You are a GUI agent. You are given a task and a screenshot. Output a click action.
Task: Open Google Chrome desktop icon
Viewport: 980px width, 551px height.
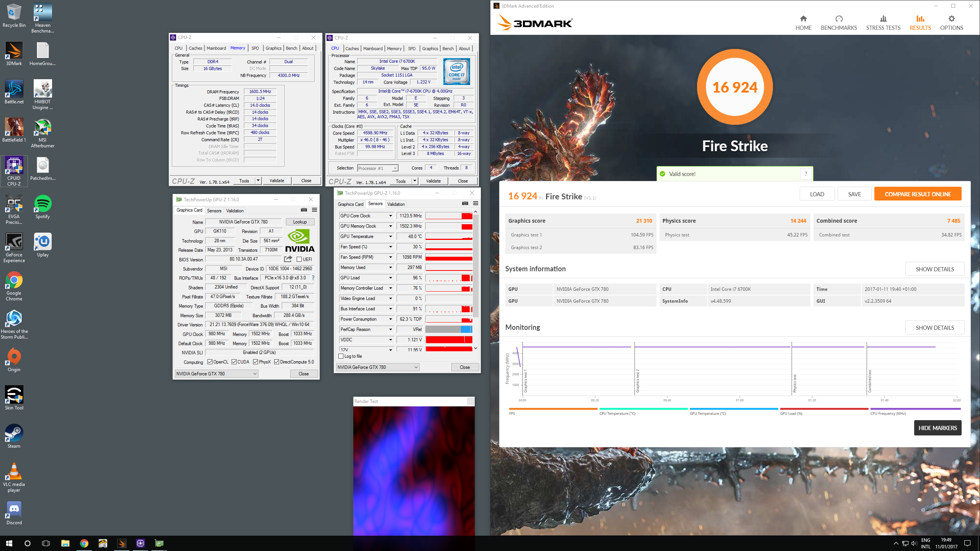14,286
